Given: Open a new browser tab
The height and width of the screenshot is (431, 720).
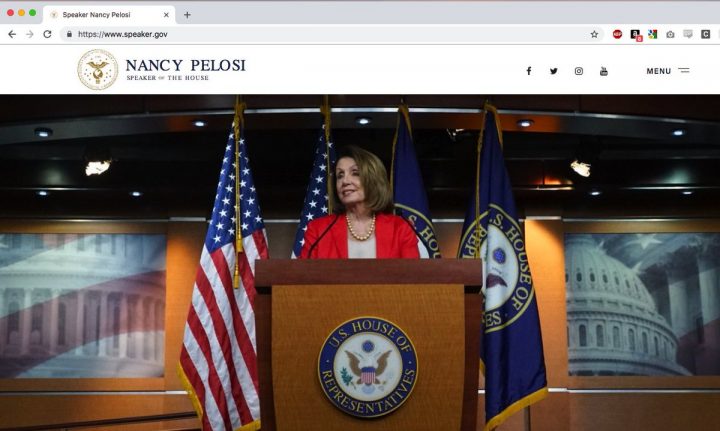Looking at the screenshot, I should [187, 15].
